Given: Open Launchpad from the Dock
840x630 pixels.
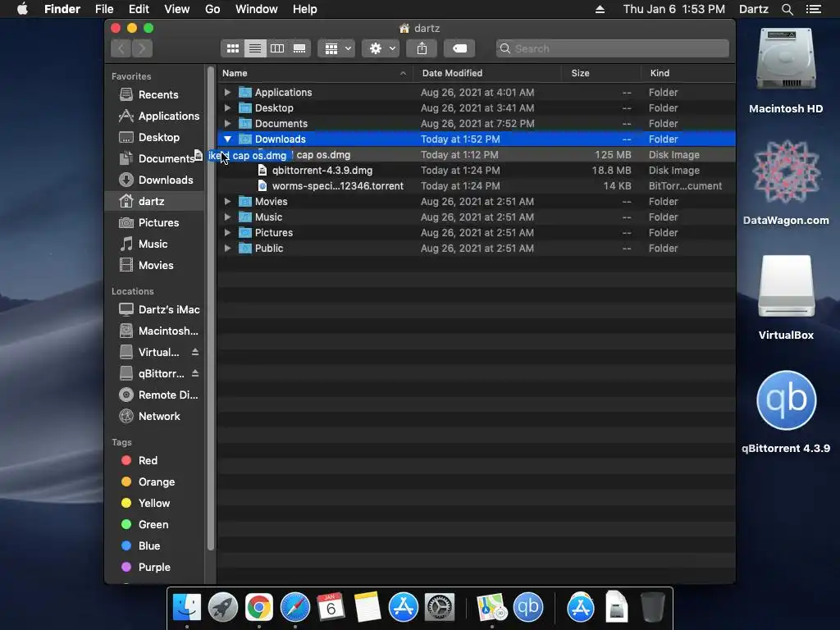Looking at the screenshot, I should 223,608.
